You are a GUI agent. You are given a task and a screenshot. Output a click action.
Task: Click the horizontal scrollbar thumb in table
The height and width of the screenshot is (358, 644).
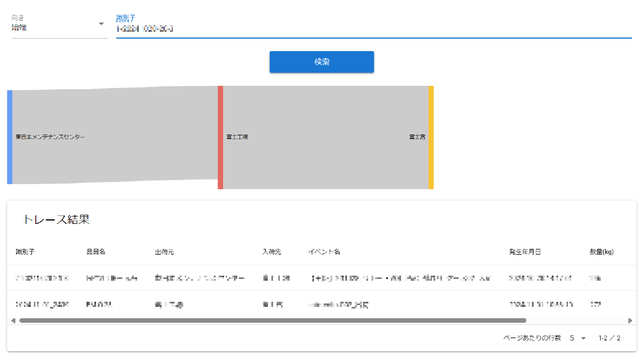click(273, 320)
